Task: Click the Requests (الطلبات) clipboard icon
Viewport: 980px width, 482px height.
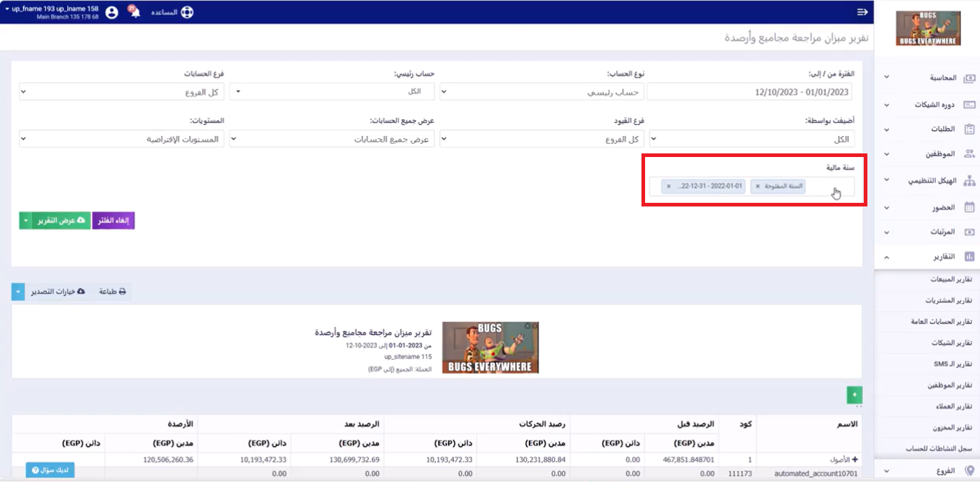Action: click(969, 129)
